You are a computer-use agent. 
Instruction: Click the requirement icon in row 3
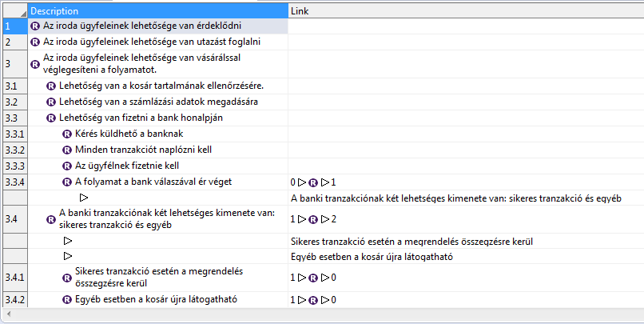[35, 64]
